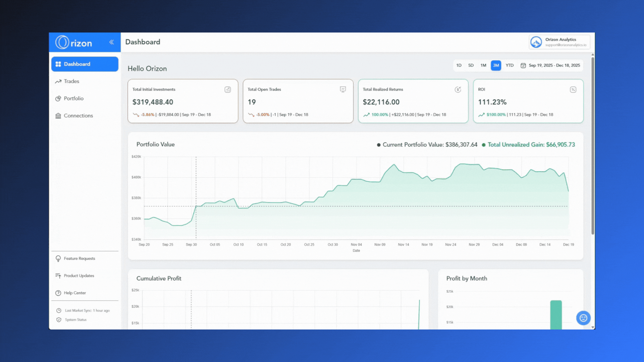Select the 5D time range

click(471, 65)
